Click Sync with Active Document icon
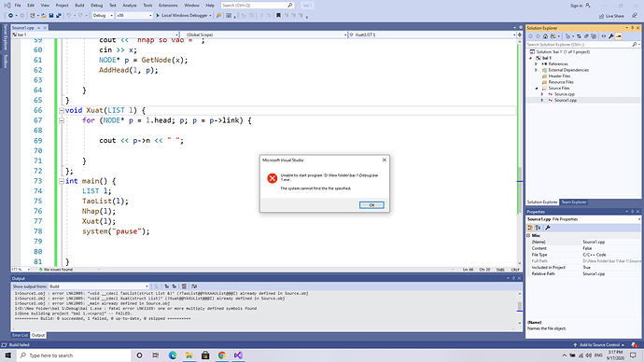This screenshot has height=362, width=644. tap(579, 36)
